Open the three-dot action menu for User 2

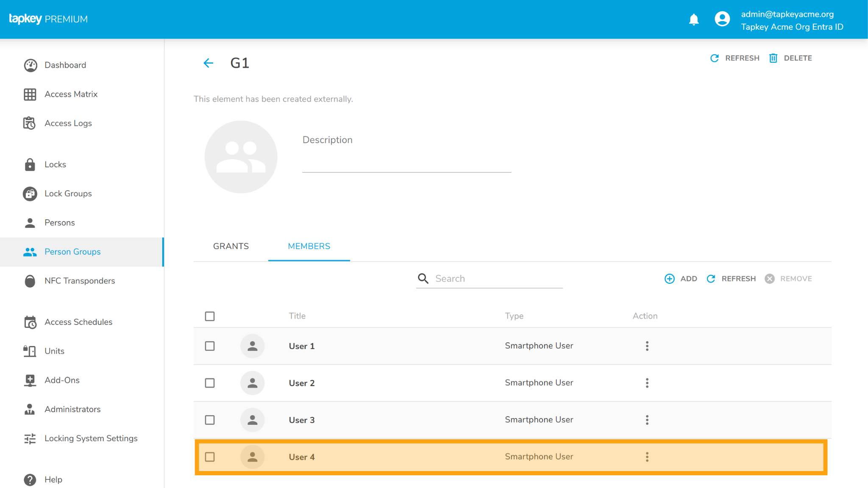point(647,383)
